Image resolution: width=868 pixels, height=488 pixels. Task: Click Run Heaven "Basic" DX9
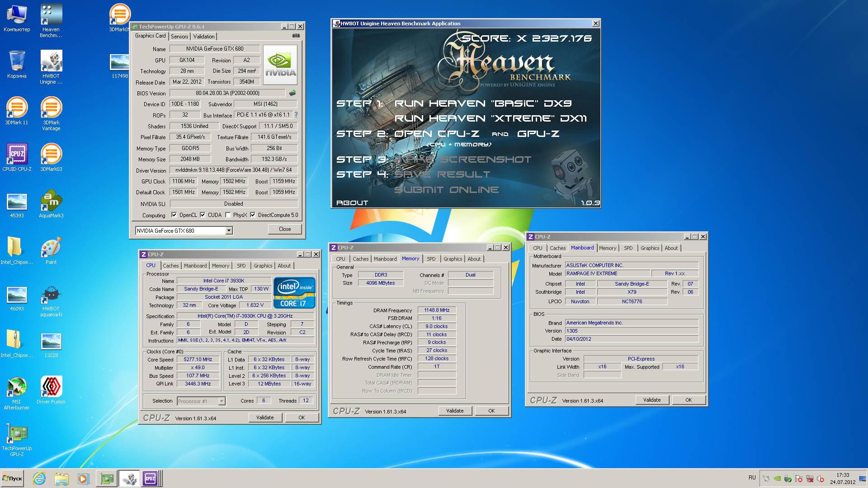[483, 103]
